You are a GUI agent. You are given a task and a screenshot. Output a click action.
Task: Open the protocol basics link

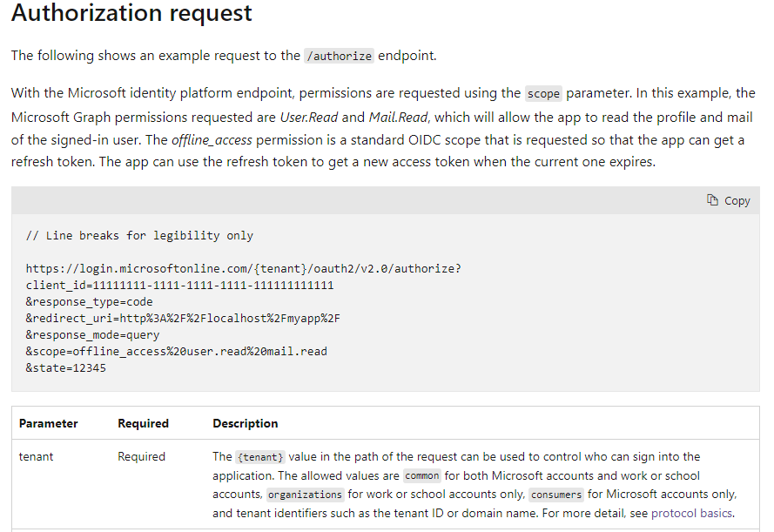pos(691,513)
